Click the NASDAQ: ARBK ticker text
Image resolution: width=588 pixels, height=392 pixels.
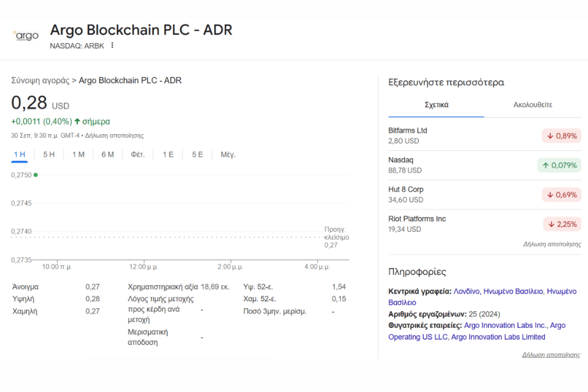(x=77, y=46)
